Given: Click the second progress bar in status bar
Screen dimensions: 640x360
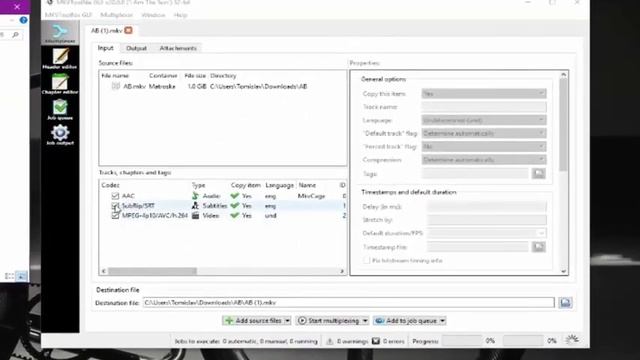Looking at the screenshot, I should [x=523, y=341].
